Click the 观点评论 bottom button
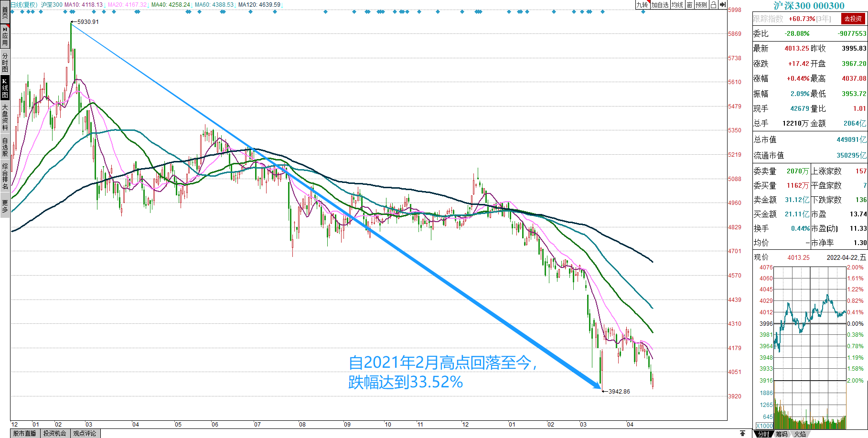Screen dimensions: 868x438 pyautogui.click(x=85, y=433)
